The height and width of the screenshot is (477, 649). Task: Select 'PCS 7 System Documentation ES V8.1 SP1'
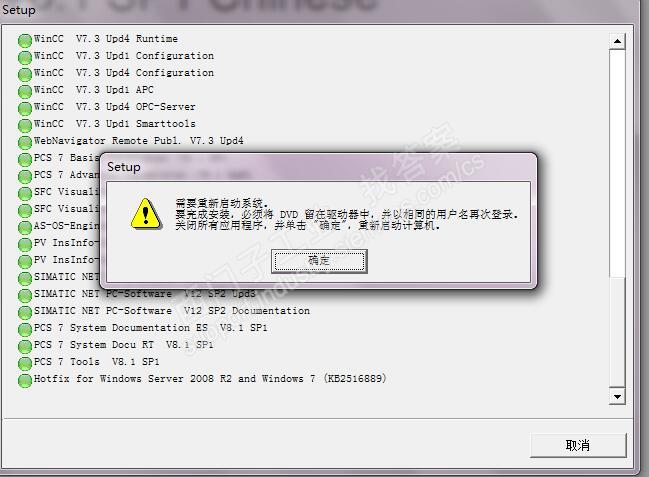pyautogui.click(x=151, y=328)
